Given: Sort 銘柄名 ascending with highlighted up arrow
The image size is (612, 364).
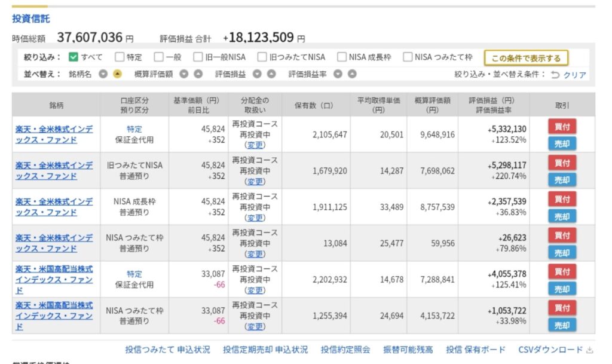Looking at the screenshot, I should point(117,74).
